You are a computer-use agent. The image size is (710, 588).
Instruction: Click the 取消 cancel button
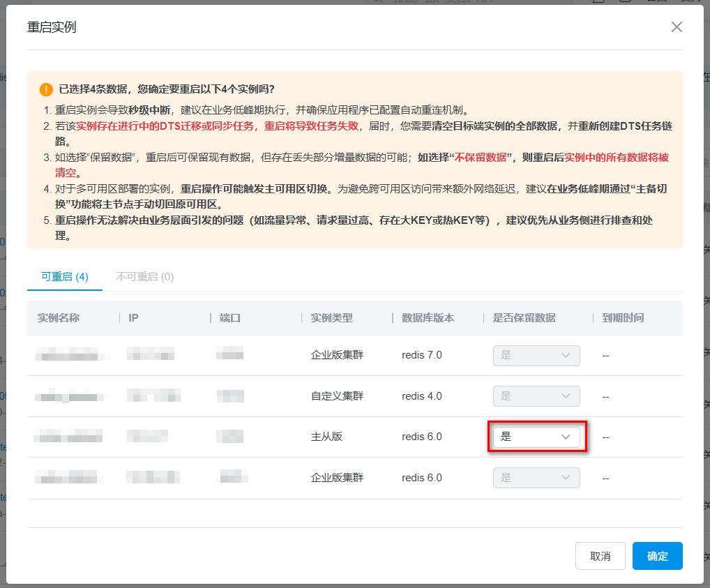(601, 556)
